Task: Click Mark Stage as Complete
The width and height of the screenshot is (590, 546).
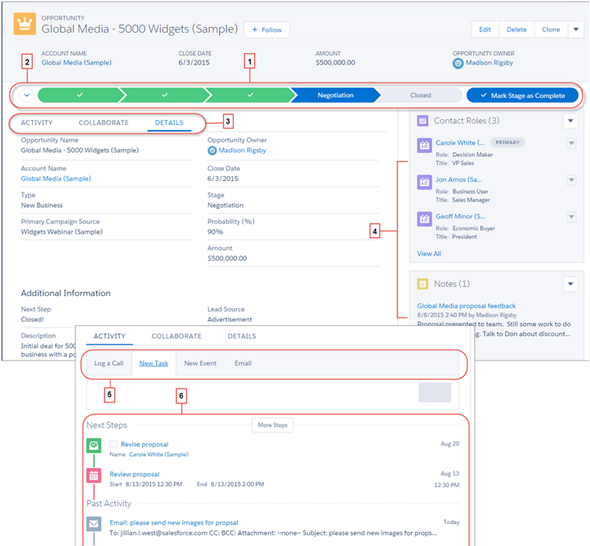Action: pos(522,96)
